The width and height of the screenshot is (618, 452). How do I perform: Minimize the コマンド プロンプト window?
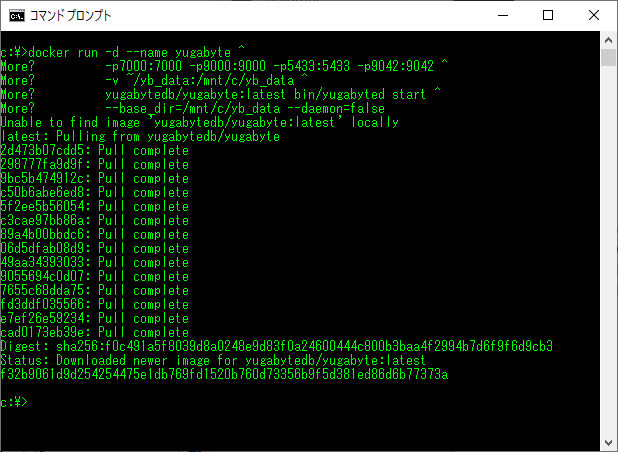coord(503,16)
